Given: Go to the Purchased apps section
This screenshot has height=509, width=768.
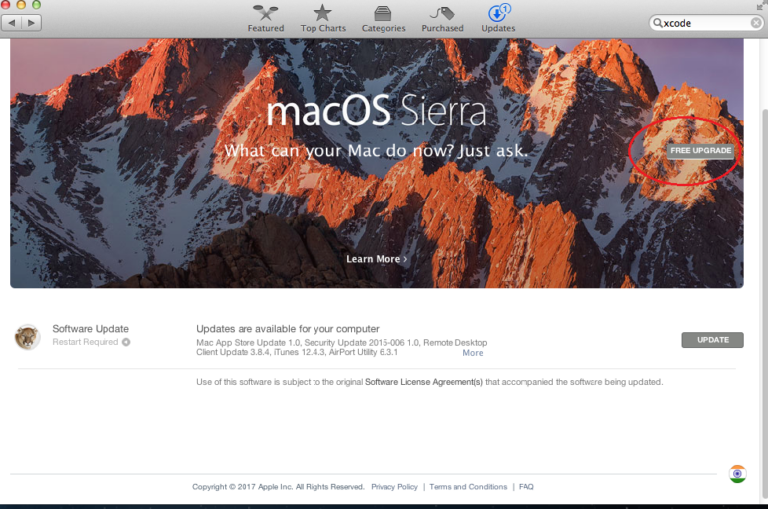Looking at the screenshot, I should coord(442,18).
